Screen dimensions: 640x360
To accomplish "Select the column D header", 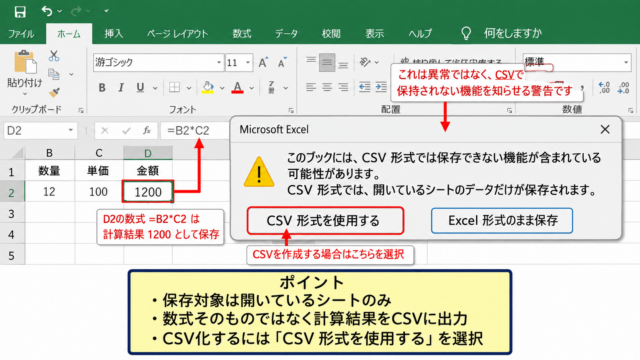I will tap(148, 153).
